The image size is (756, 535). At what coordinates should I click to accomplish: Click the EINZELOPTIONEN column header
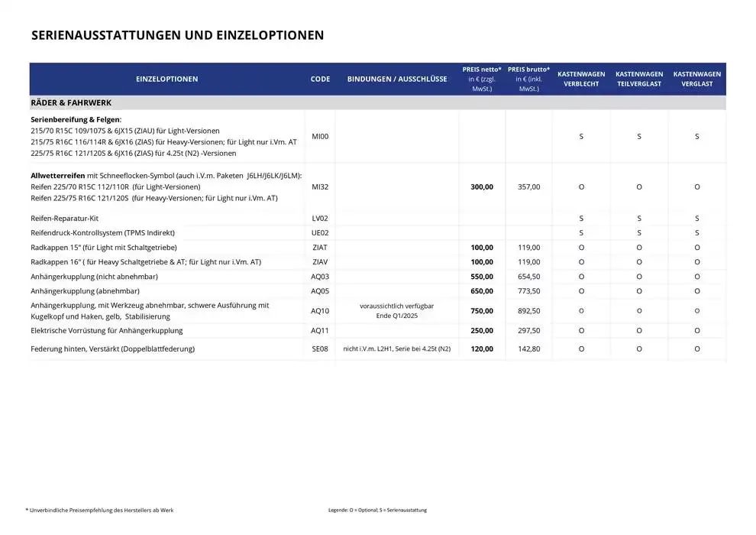pos(166,79)
